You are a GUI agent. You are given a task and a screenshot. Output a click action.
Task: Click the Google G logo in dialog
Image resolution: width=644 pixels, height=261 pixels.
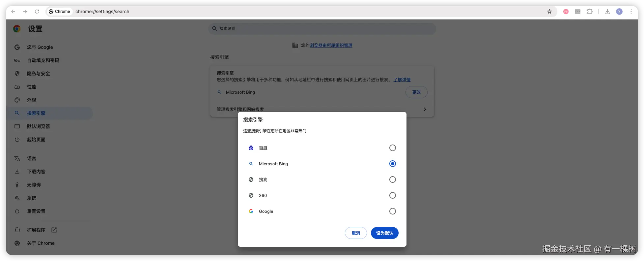(251, 211)
